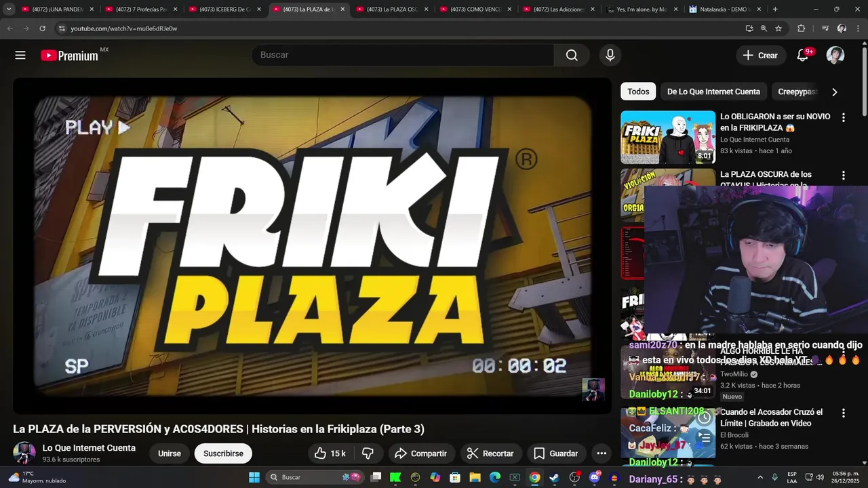Click the Crear button
Screen dimensions: 868x488
pyautogui.click(x=760, y=56)
